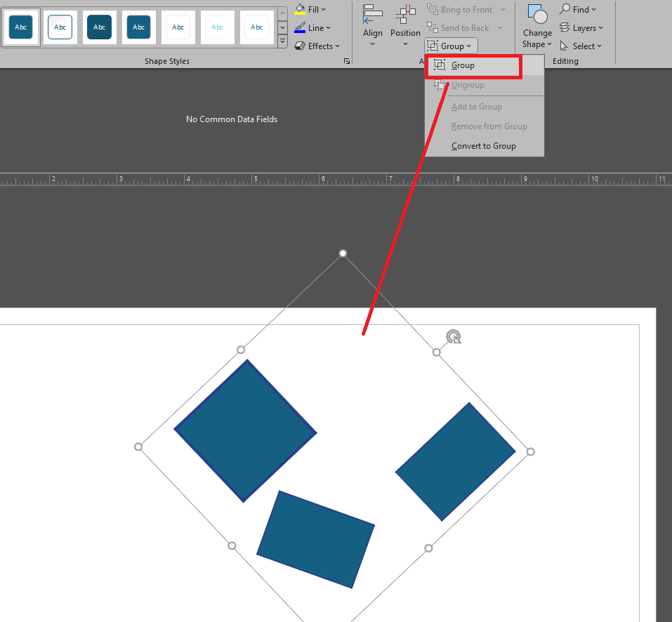Select the large diamond-oriented square shape
672x622 pixels.
245,430
